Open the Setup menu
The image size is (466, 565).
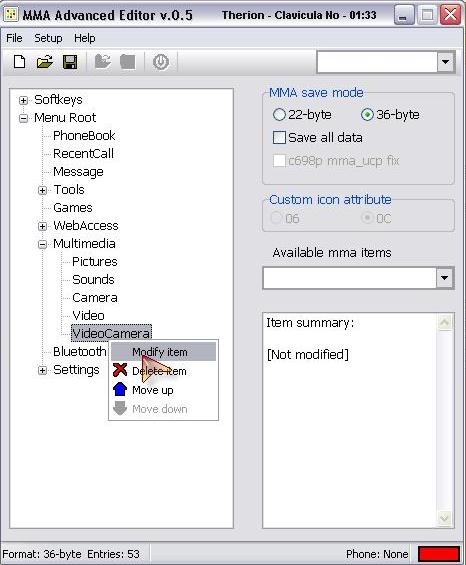48,38
